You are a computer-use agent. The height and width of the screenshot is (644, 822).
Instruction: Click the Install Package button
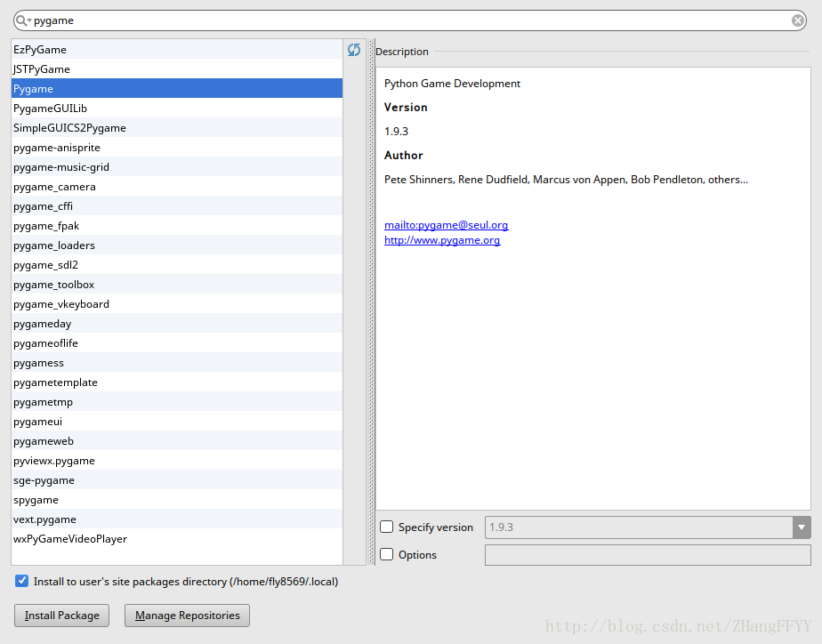click(x=62, y=616)
